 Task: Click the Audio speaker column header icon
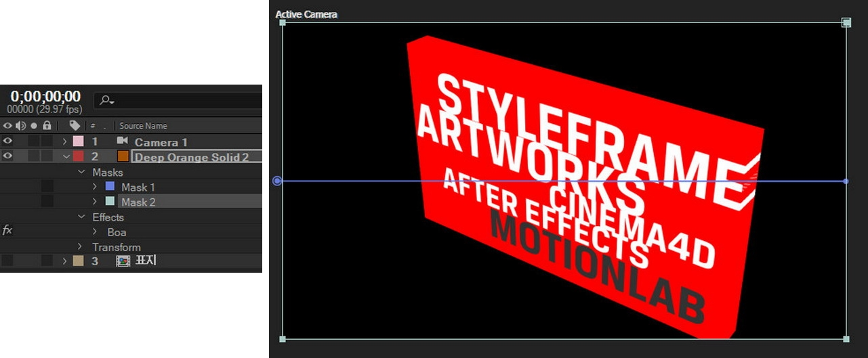pyautogui.click(x=20, y=125)
